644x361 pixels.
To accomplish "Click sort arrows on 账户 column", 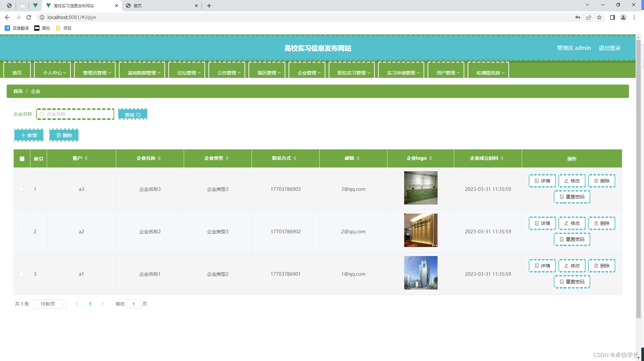I will (86, 158).
